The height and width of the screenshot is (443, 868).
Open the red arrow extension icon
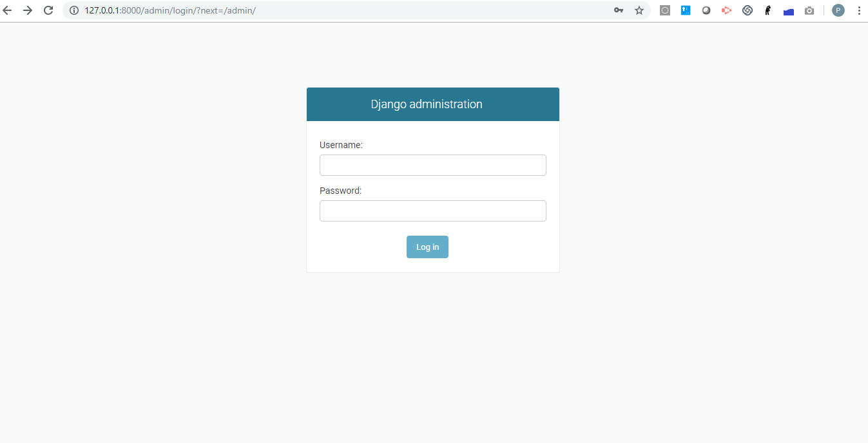[x=727, y=10]
